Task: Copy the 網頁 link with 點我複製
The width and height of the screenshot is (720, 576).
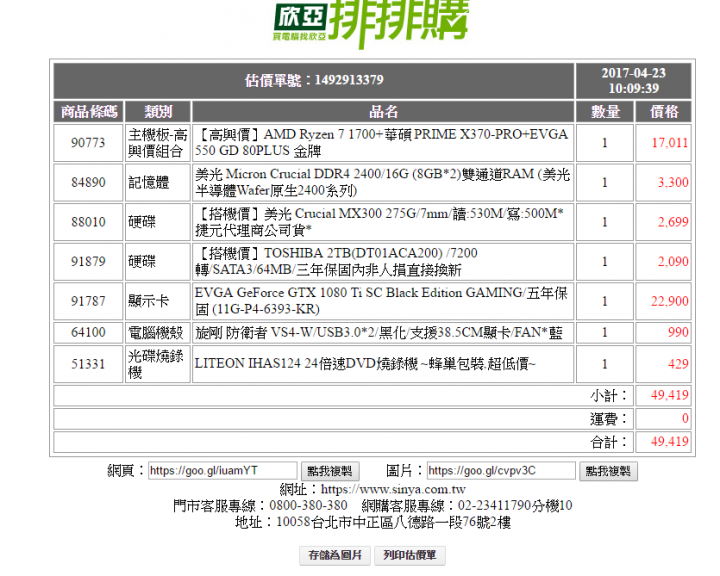Action: [330, 471]
